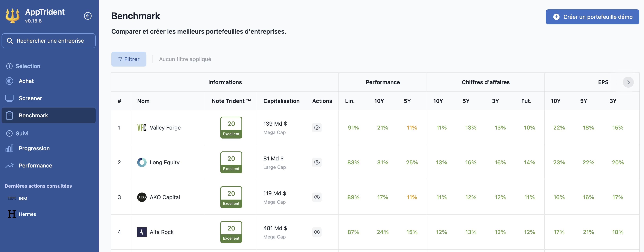The width and height of the screenshot is (644, 252).
Task: Click Créer un portefeuille démo
Action: click(x=592, y=17)
